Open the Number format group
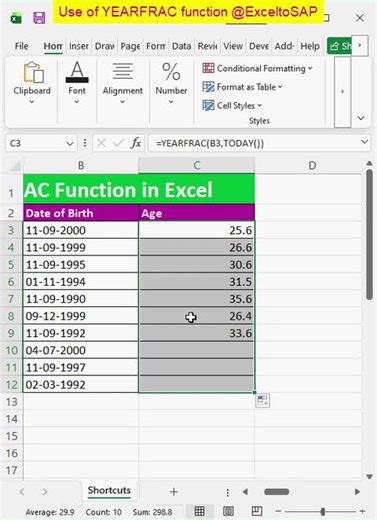Image resolution: width=377 pixels, height=520 pixels. [x=171, y=83]
